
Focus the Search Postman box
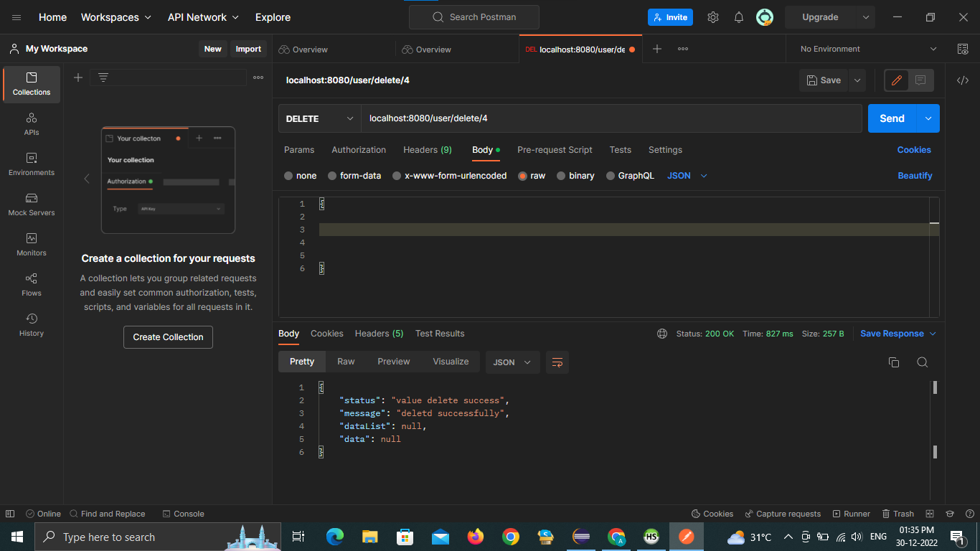click(473, 17)
